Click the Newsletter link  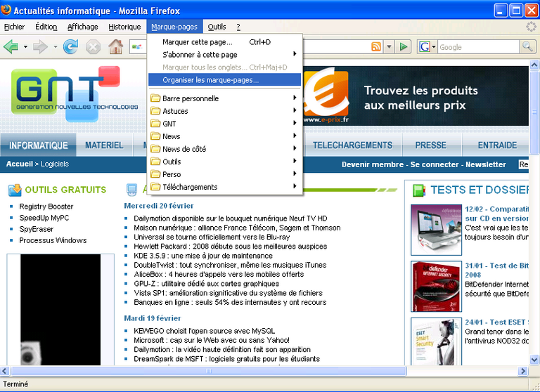[x=486, y=164]
